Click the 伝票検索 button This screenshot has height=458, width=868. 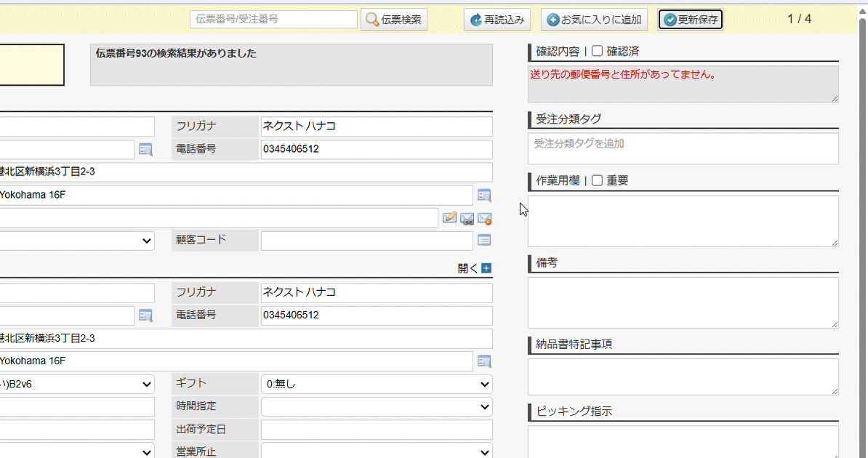[x=394, y=20]
